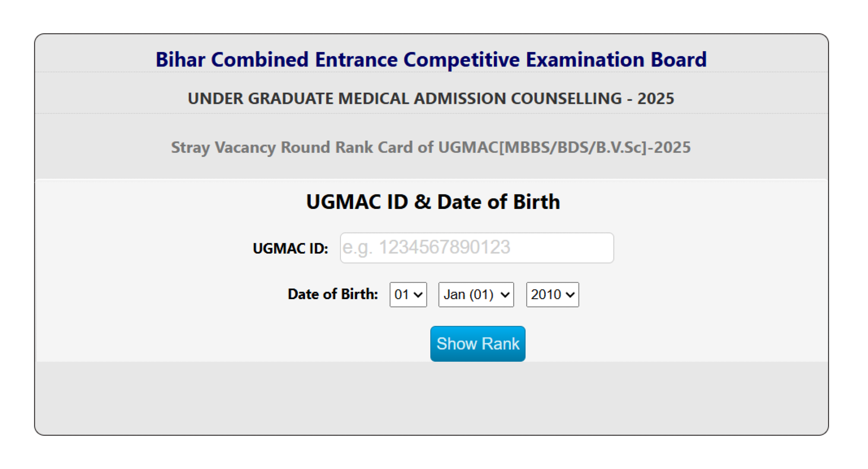Select the '01' day value text
Screen dimensions: 868x469
click(x=401, y=294)
